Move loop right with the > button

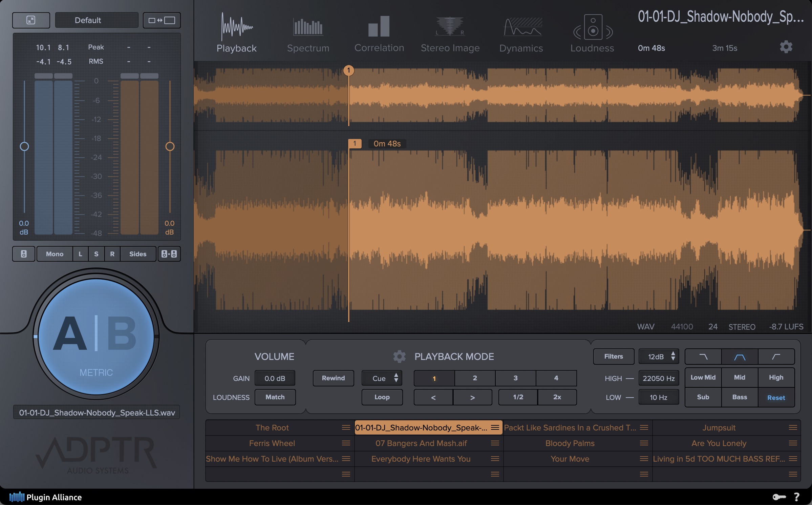(472, 397)
